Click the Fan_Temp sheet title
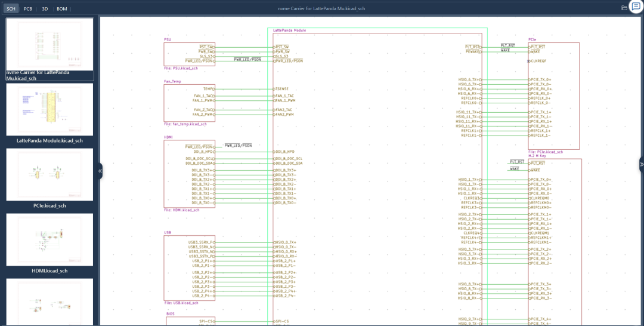The width and height of the screenshot is (644, 326). pos(172,81)
